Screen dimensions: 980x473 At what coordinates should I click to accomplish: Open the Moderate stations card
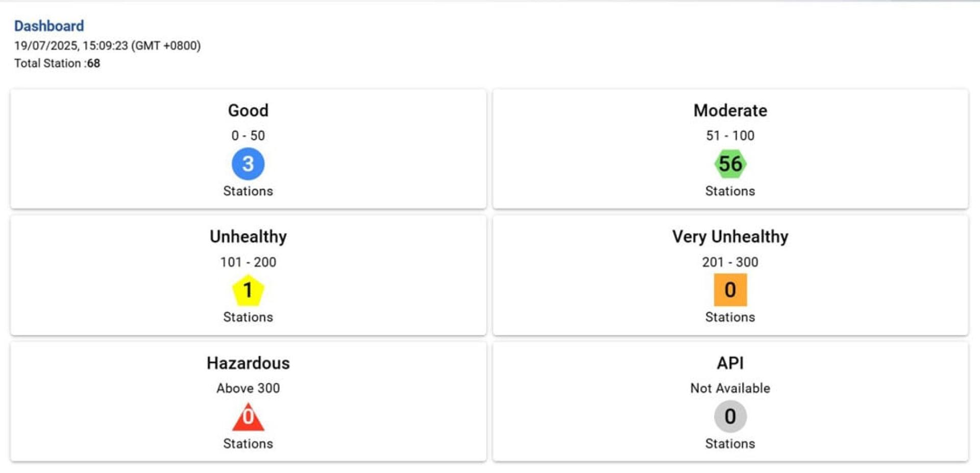click(x=730, y=149)
